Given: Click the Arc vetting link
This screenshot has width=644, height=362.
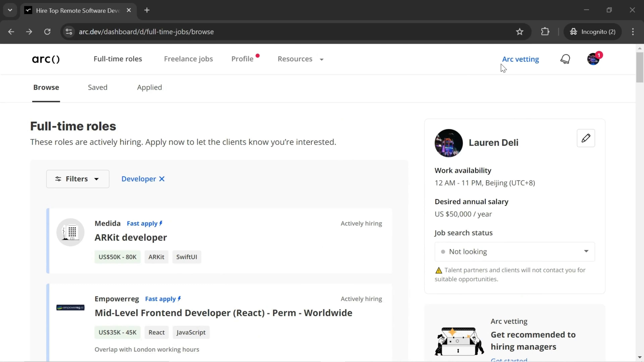Looking at the screenshot, I should point(521,59).
